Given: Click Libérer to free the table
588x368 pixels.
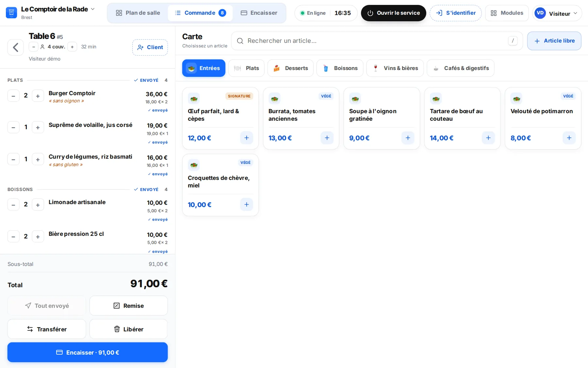Looking at the screenshot, I should (129, 329).
